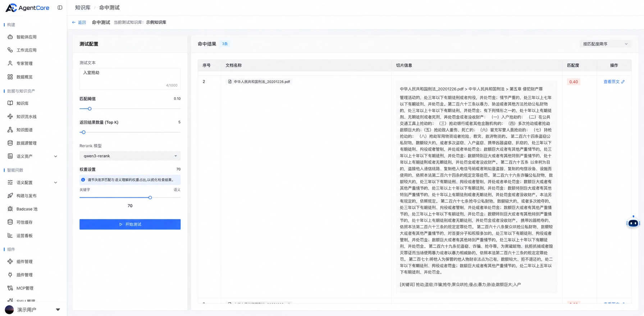Click the 0.40 匹配度 score badge

click(x=574, y=82)
